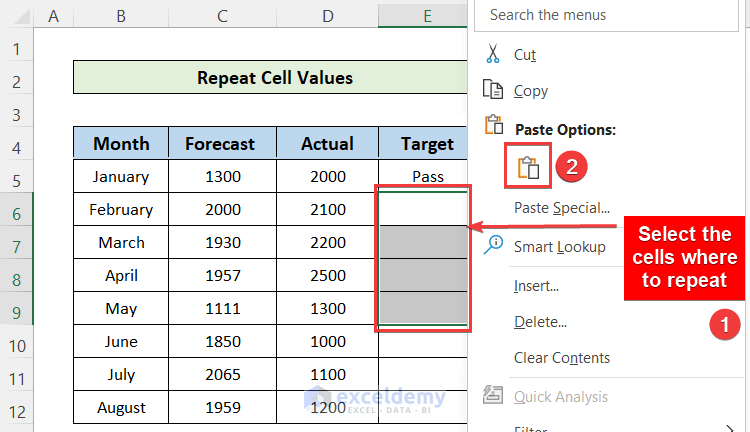Select Clear Contents menu entry
Image resolution: width=750 pixels, height=432 pixels.
point(561,358)
